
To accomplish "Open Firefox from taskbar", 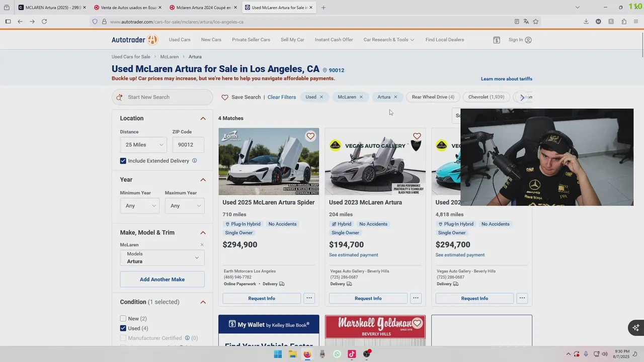I will (307, 354).
